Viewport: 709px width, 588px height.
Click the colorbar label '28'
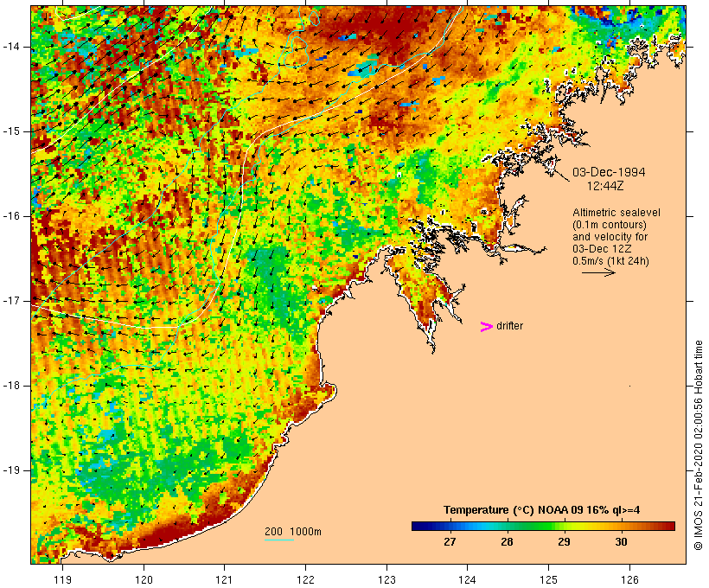(507, 542)
